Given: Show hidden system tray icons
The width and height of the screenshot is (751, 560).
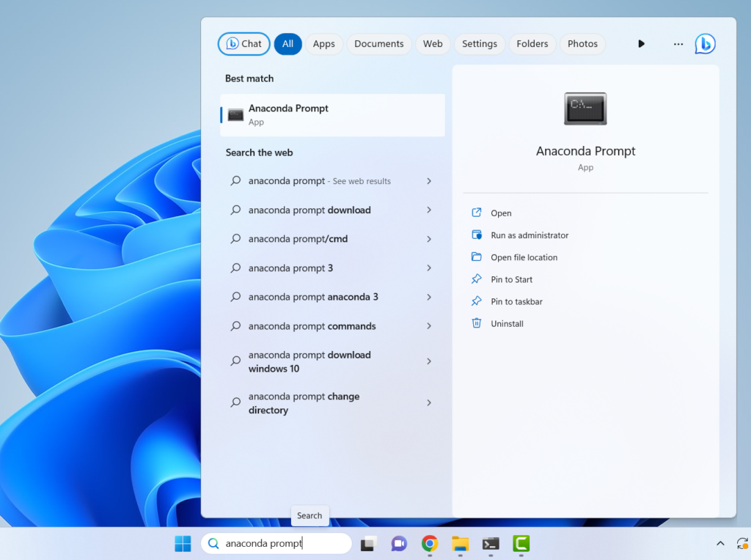Looking at the screenshot, I should (720, 543).
